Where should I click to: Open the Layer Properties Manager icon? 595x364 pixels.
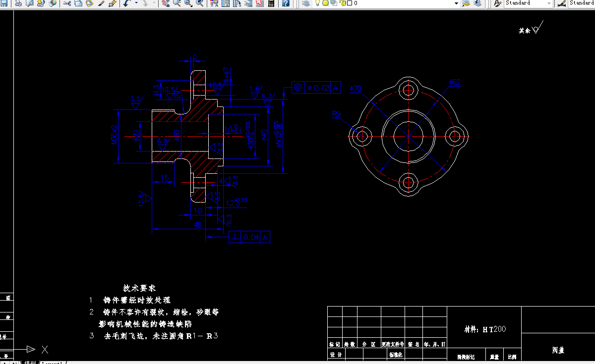306,3
